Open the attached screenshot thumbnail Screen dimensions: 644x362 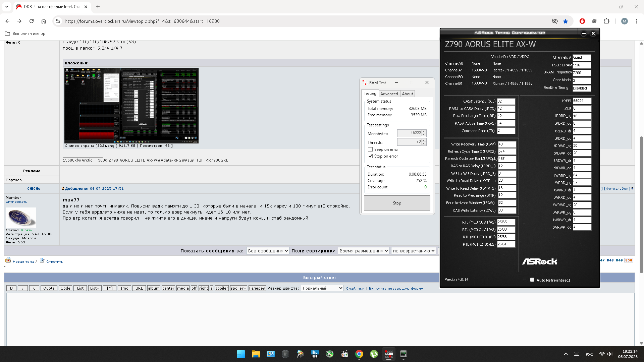[x=131, y=106]
